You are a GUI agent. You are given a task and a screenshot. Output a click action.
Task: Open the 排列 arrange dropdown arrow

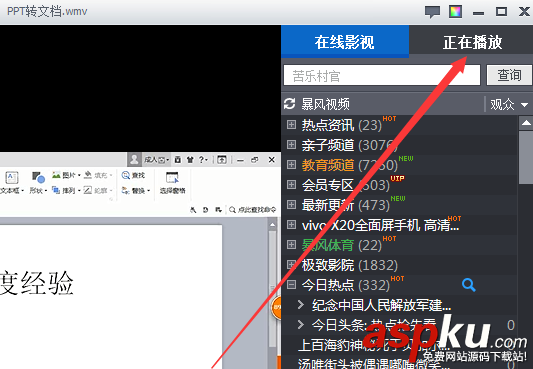[x=79, y=191]
